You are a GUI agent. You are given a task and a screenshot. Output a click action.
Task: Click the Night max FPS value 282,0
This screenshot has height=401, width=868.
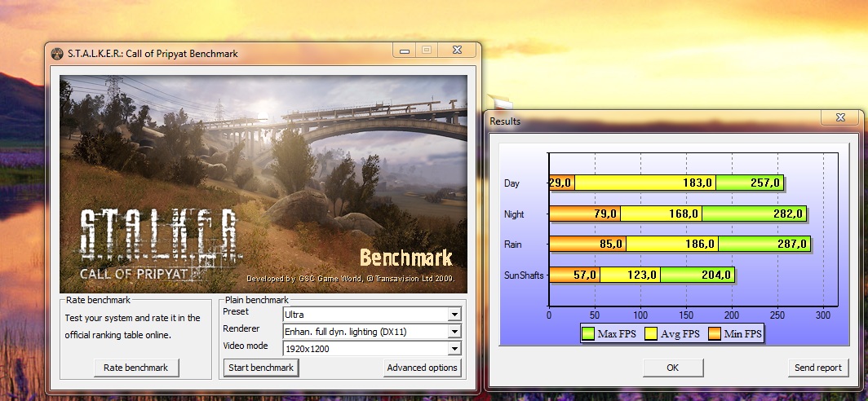788,214
